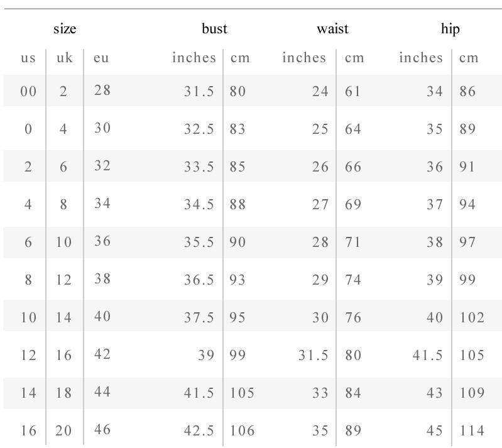The image size is (502, 448).
Task: Click the EU size 28 cell
Action: tap(102, 90)
